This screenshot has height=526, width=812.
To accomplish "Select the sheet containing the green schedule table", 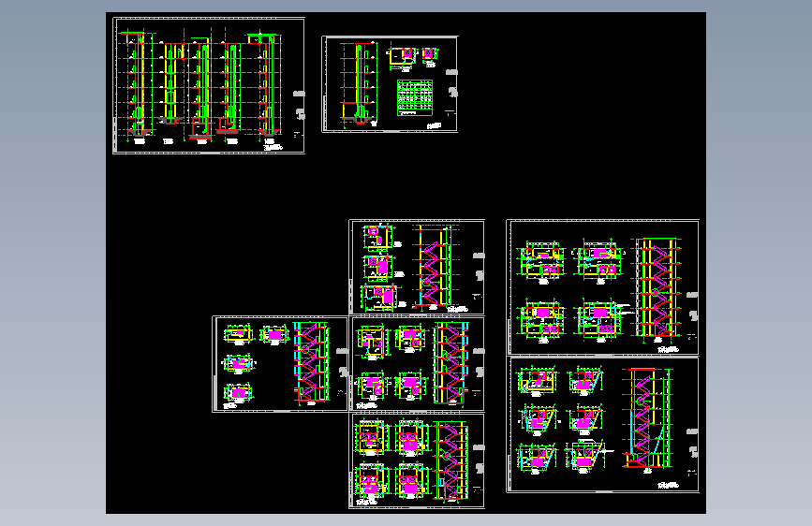I will pyautogui.click(x=390, y=84).
